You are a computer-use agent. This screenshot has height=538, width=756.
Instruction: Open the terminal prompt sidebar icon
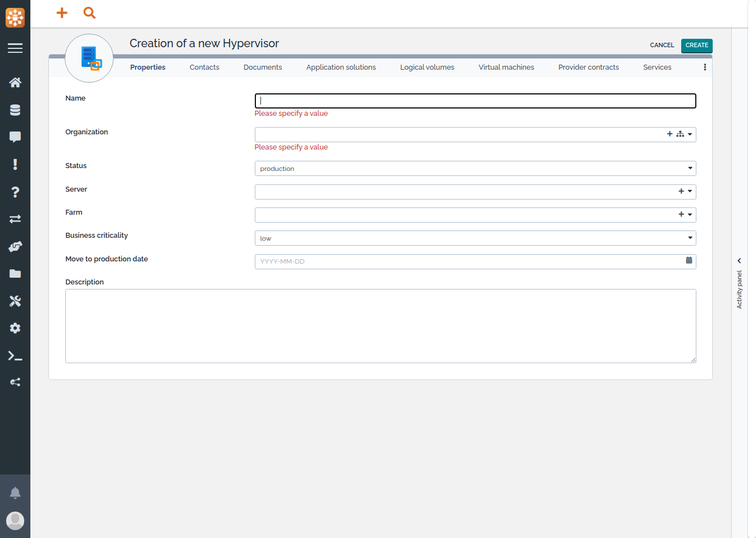[15, 356]
